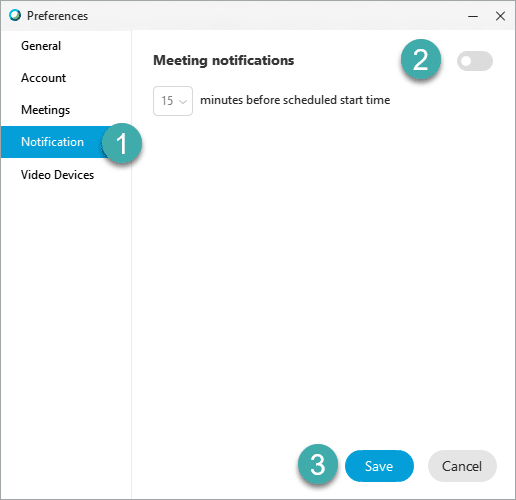516x500 pixels.
Task: Click the Preferences window title
Action: coord(57,16)
